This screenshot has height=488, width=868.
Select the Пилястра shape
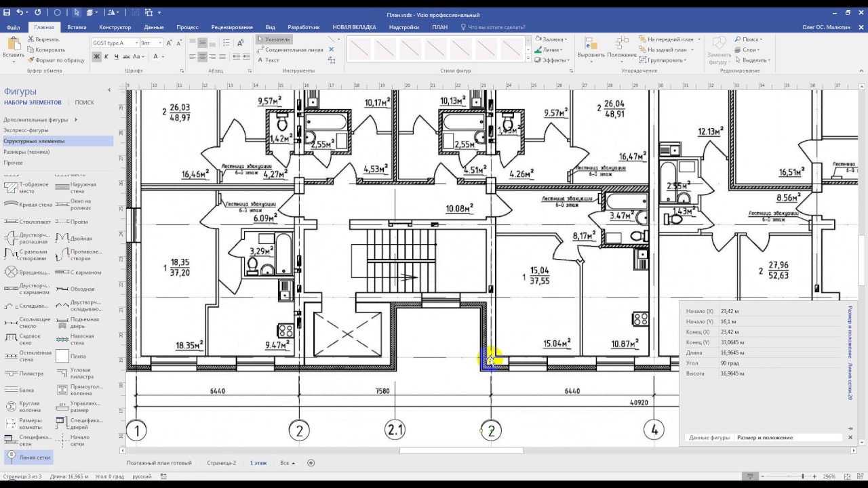point(24,373)
